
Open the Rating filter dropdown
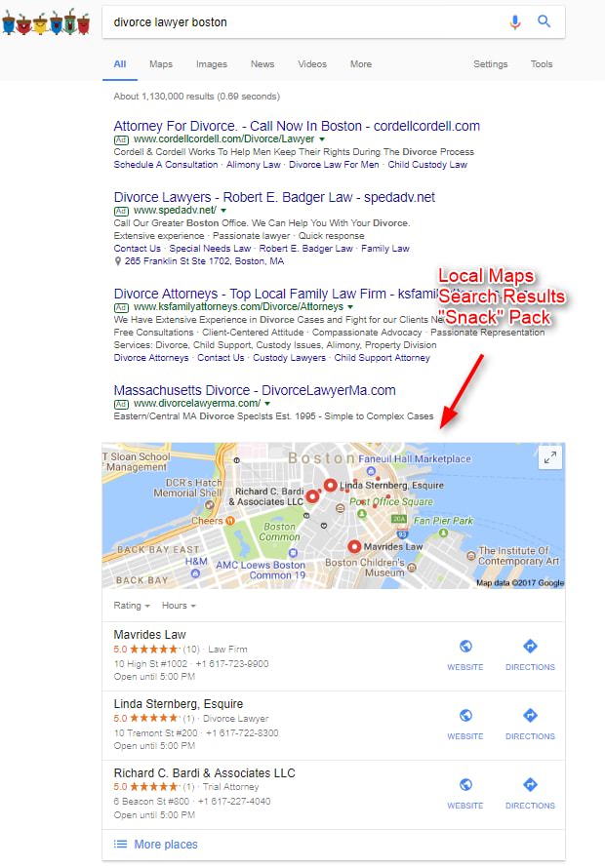coord(132,606)
